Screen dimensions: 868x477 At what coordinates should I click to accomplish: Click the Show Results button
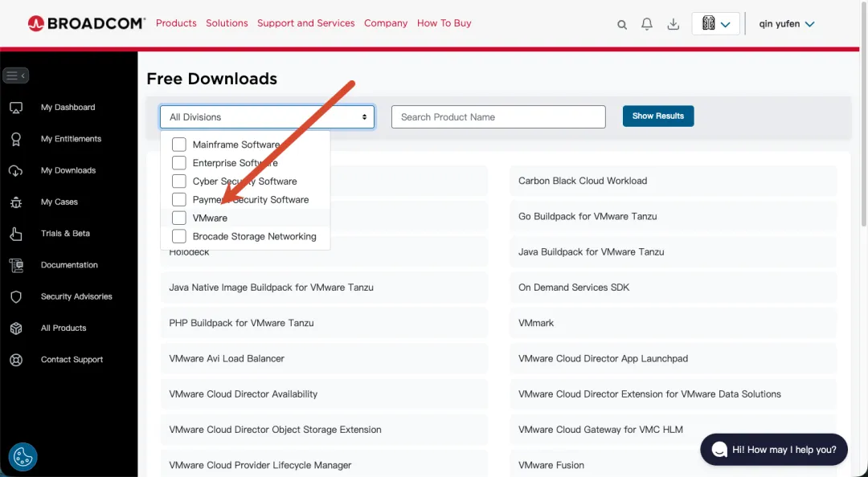[658, 116]
